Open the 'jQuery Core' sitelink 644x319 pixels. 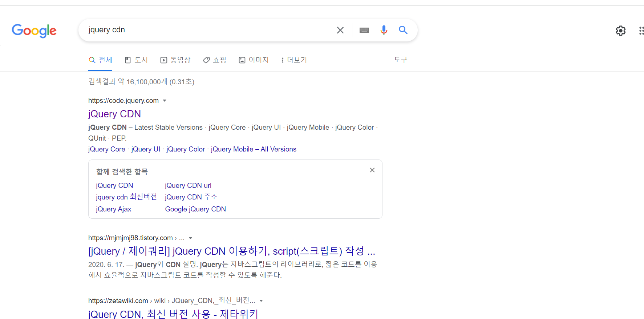pyautogui.click(x=107, y=149)
